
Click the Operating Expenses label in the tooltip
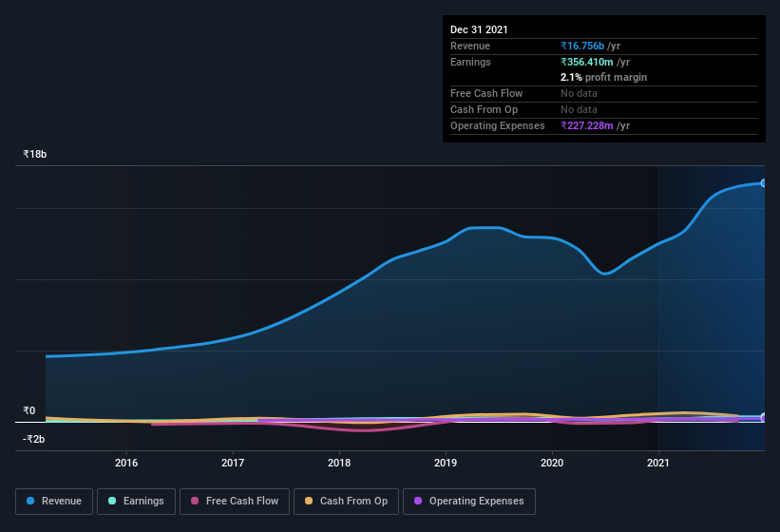[x=498, y=125]
